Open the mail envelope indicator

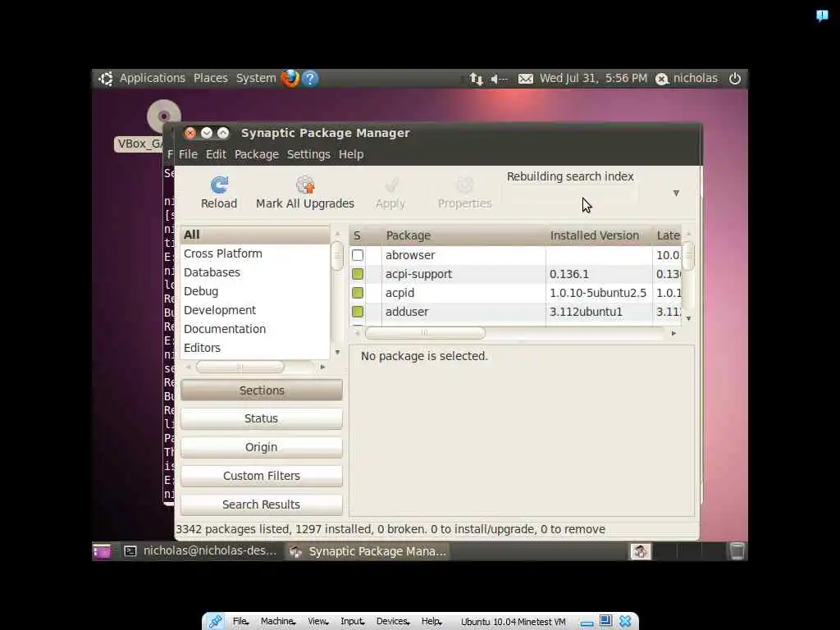(526, 79)
